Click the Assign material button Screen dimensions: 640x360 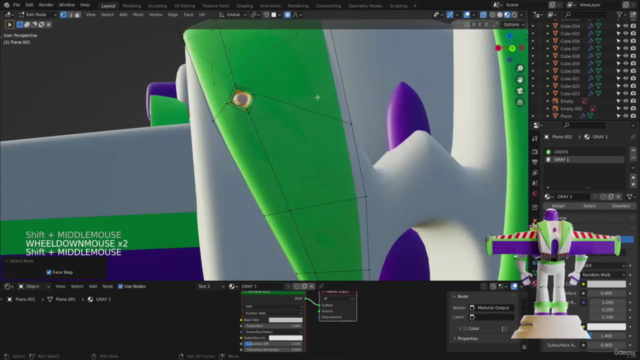click(558, 206)
